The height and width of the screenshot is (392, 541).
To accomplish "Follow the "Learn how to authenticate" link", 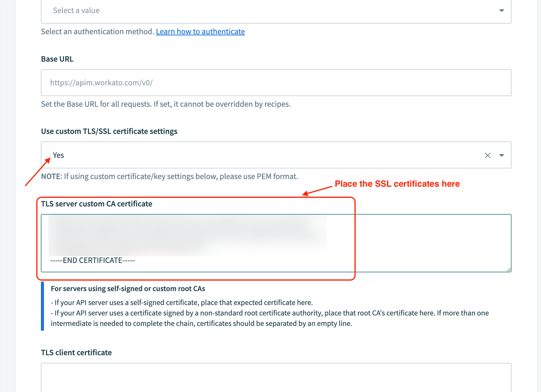I will pos(200,32).
